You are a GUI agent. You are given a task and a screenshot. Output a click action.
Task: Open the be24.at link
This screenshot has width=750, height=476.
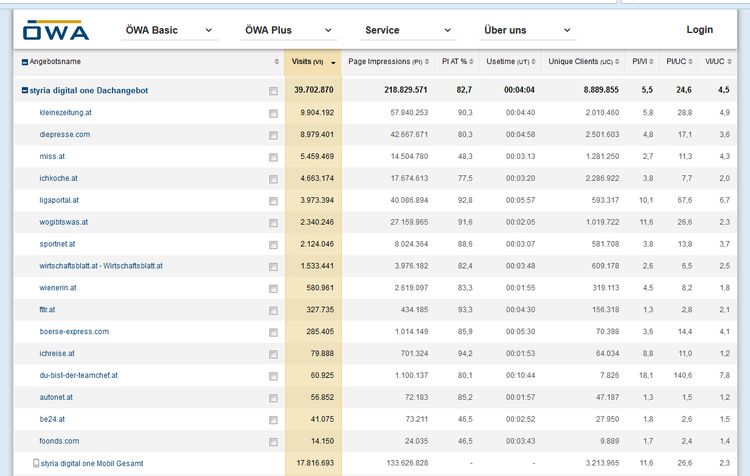(52, 419)
